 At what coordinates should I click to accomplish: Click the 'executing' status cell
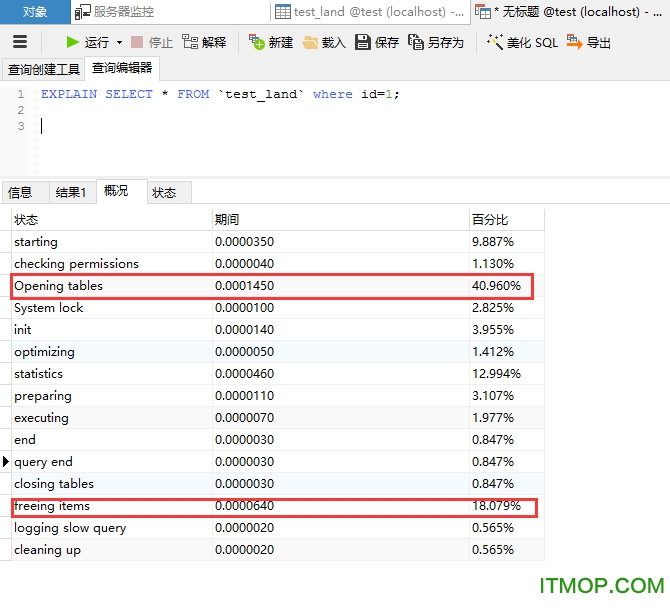(112, 418)
